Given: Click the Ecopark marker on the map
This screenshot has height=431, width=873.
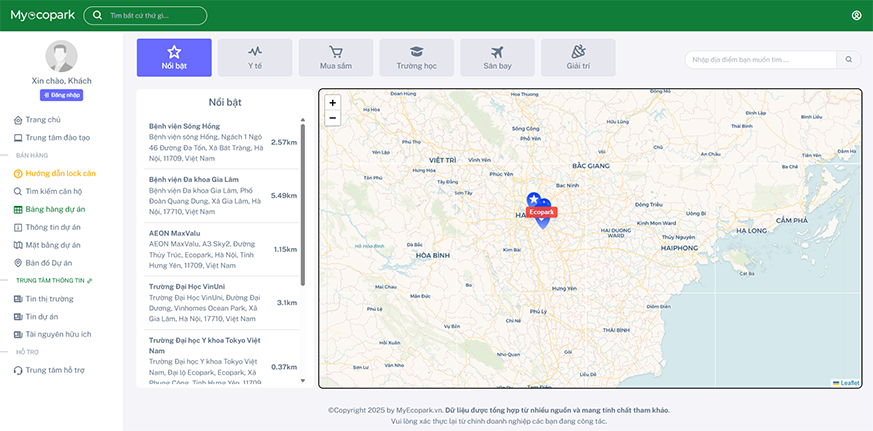Looking at the screenshot, I should point(541,212).
